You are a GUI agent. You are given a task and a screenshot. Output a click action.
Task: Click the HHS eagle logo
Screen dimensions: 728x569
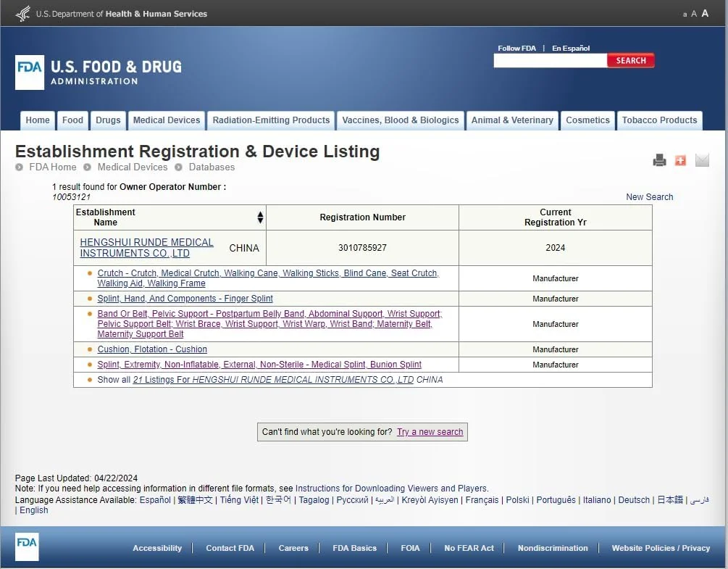(22, 13)
